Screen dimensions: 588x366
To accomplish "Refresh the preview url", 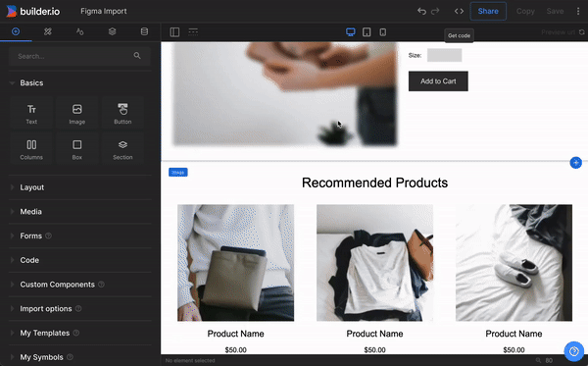I will pos(581,32).
